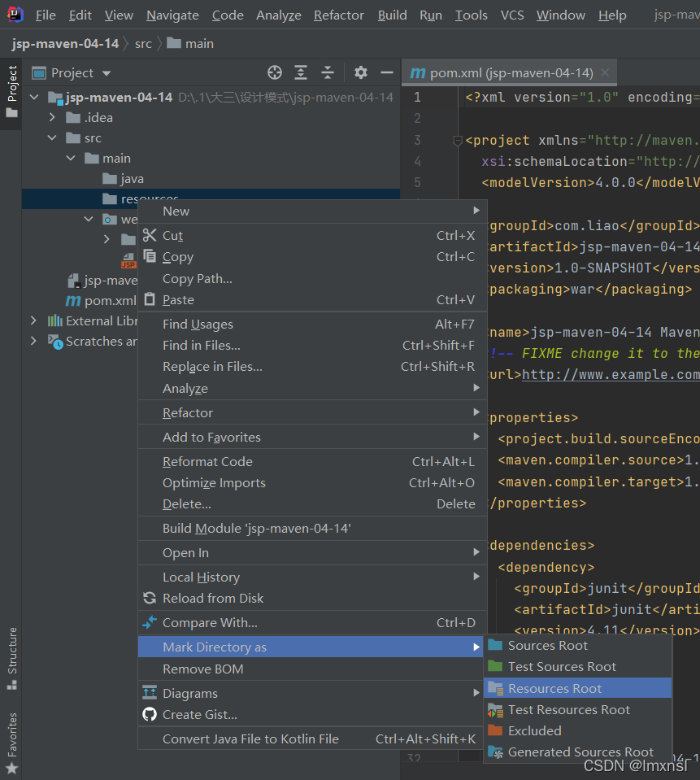Screen dimensions: 700x780
Task: Click the External Libraries bars icon
Action: 54,320
